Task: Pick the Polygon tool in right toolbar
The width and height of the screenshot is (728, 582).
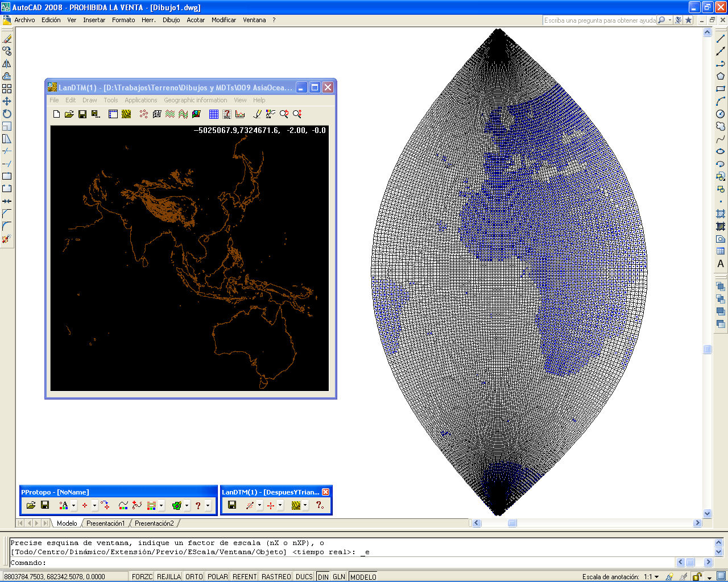Action: [x=721, y=76]
